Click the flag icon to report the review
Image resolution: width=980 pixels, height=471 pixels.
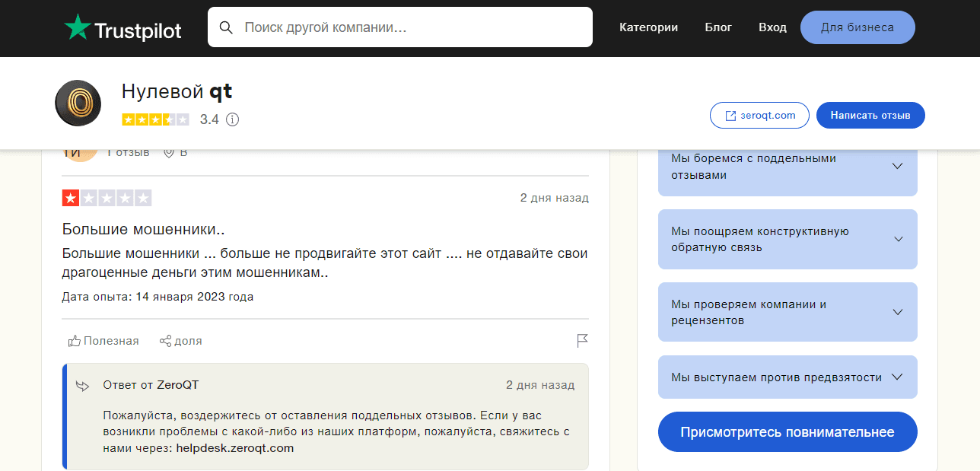point(582,340)
